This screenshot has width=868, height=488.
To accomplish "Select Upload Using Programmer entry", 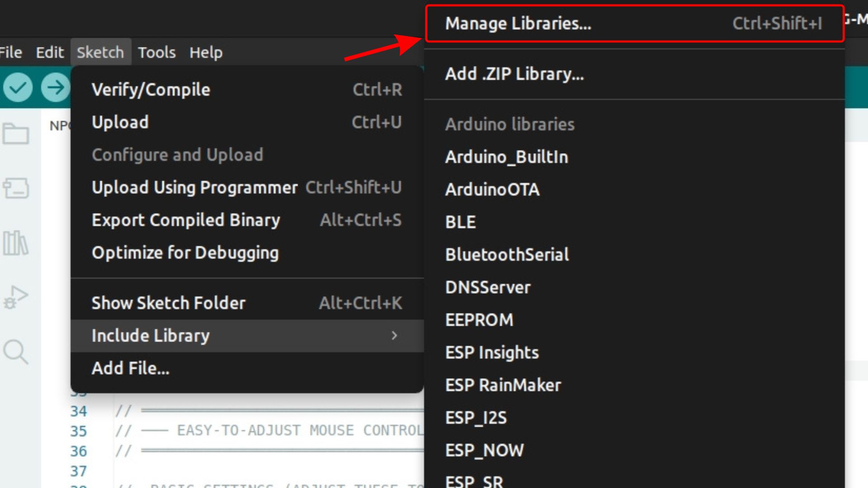I will click(247, 187).
